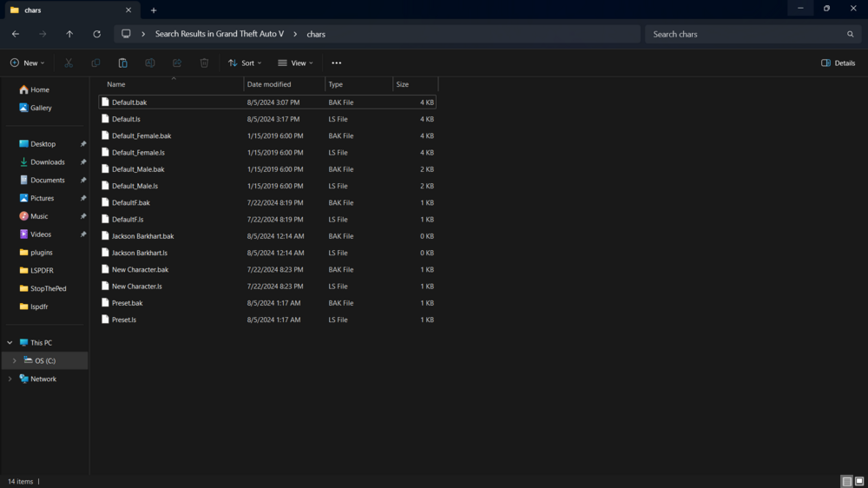Go up one directory level

(69, 34)
